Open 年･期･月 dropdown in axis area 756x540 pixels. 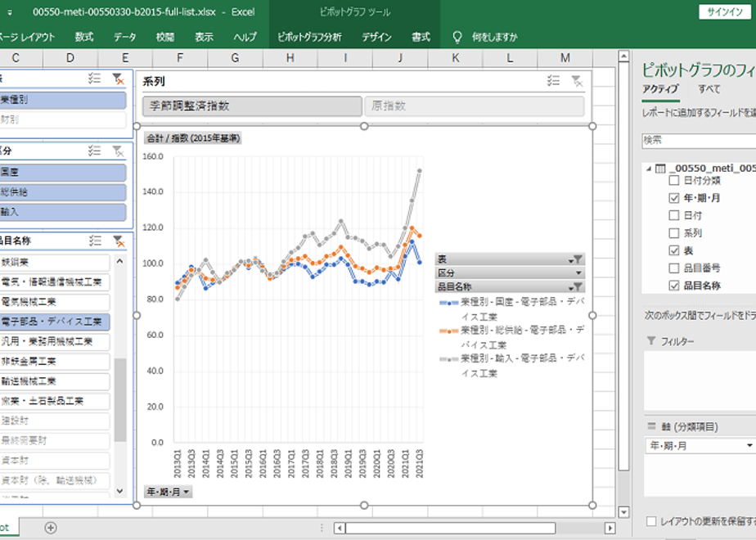tap(749, 445)
